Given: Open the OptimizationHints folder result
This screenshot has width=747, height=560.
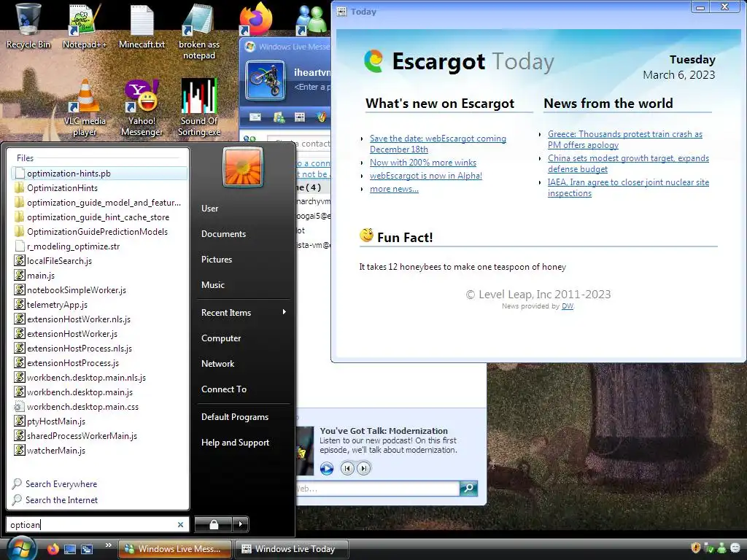Looking at the screenshot, I should coord(99,188).
